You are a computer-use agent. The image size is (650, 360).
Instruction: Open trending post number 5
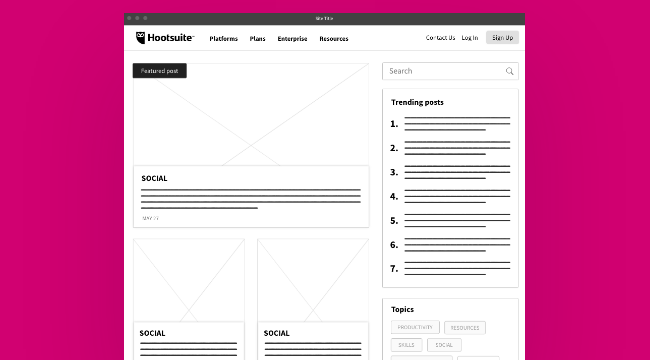[450, 220]
